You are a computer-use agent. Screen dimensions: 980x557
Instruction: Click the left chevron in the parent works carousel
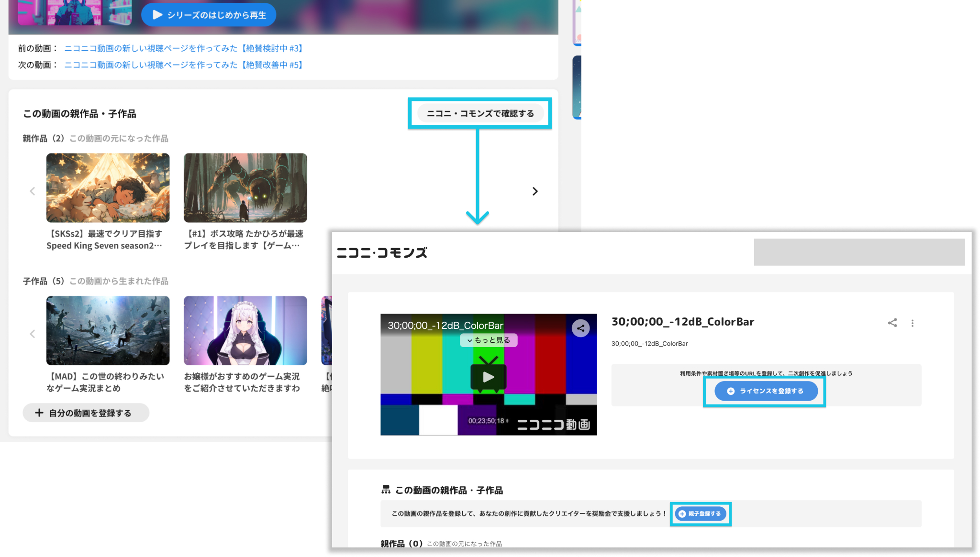[33, 191]
